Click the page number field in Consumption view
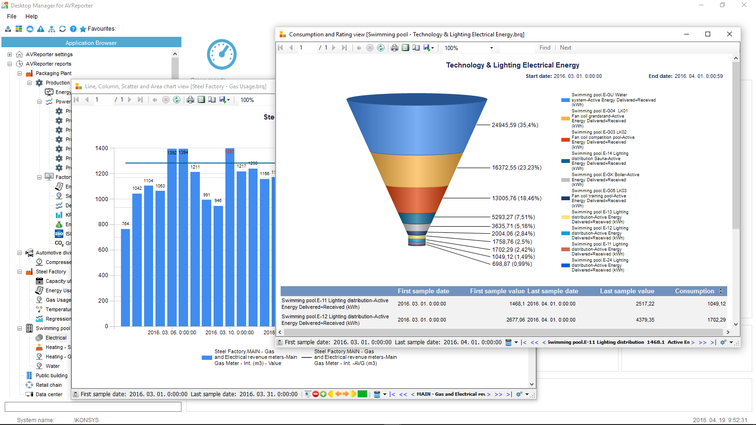This screenshot has height=425, width=756. (307, 48)
